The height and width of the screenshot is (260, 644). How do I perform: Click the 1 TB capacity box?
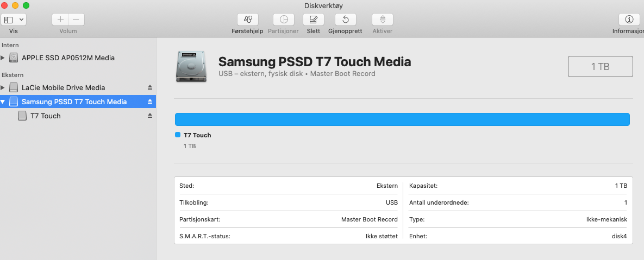point(601,66)
